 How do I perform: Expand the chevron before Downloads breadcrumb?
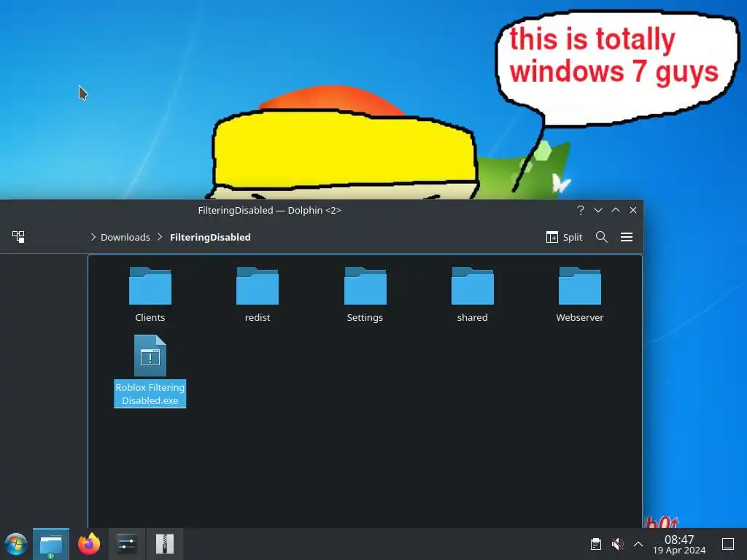[93, 237]
